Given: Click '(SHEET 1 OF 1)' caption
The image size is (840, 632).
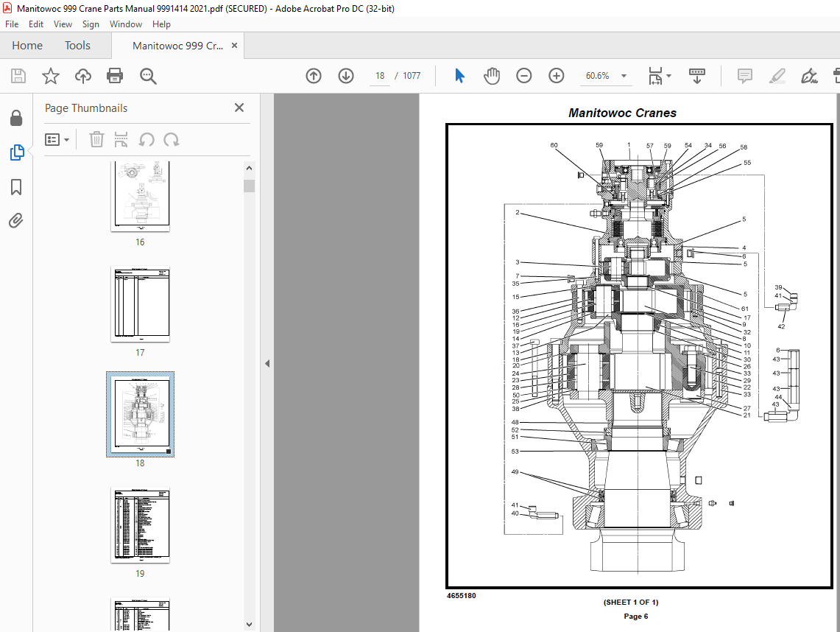Looking at the screenshot, I should pos(631,602).
